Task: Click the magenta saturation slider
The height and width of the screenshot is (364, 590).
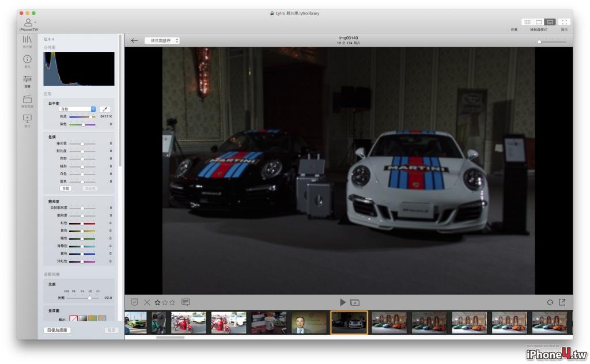Action: click(x=82, y=261)
